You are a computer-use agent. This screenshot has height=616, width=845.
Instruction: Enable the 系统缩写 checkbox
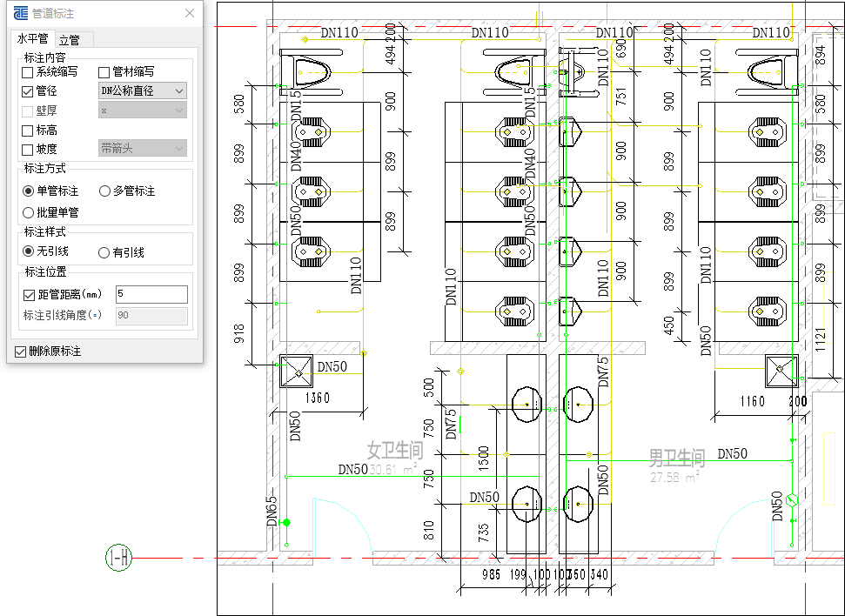[28, 72]
